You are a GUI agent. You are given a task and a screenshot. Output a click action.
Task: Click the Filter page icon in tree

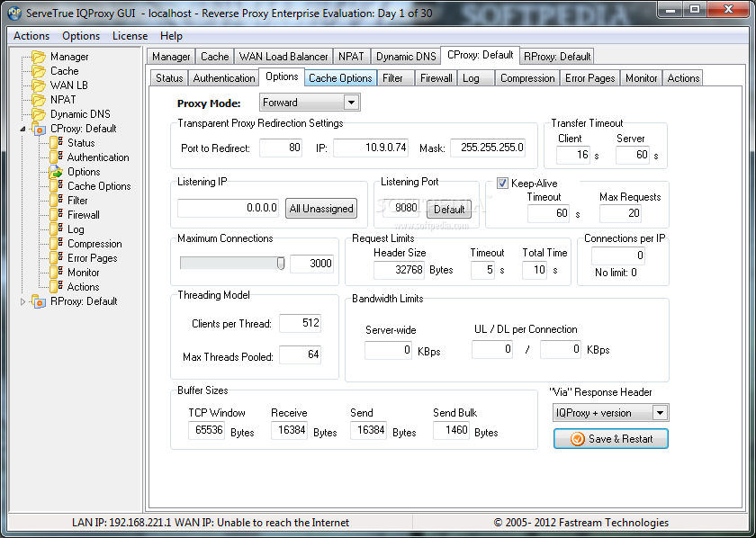[x=57, y=201]
